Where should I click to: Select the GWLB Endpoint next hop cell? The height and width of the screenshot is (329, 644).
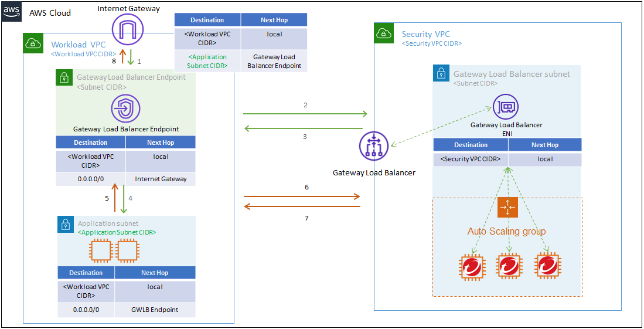point(155,310)
